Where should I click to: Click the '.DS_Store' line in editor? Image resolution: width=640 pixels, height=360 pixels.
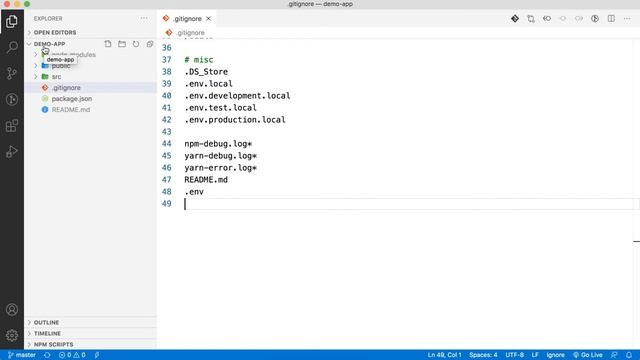[206, 72]
